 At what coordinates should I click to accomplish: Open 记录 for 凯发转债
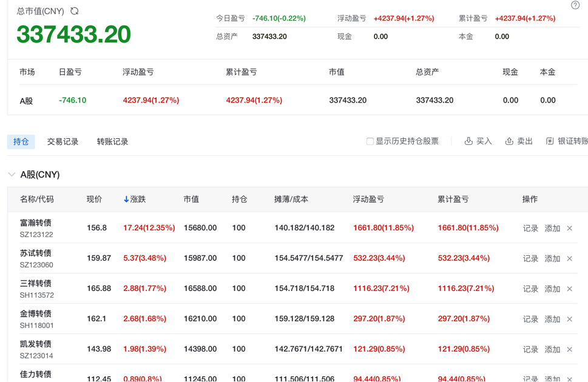(530, 350)
